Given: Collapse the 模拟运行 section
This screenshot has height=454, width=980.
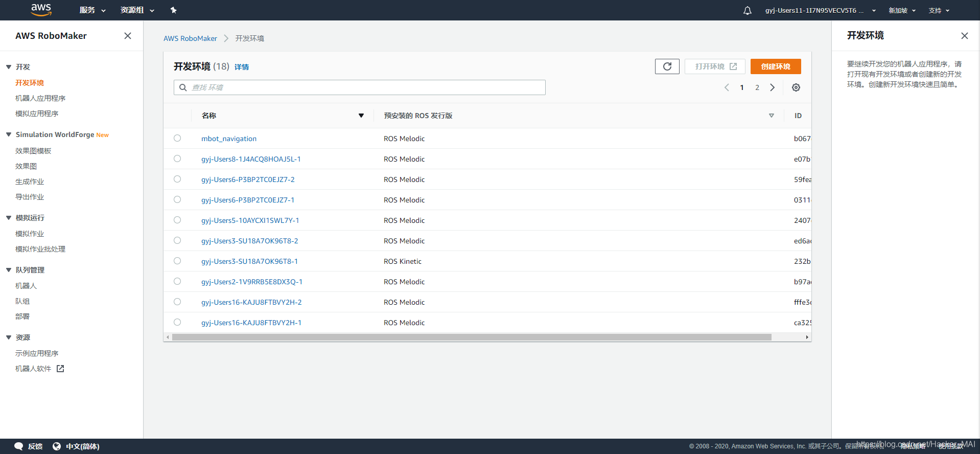Looking at the screenshot, I should click(x=9, y=218).
